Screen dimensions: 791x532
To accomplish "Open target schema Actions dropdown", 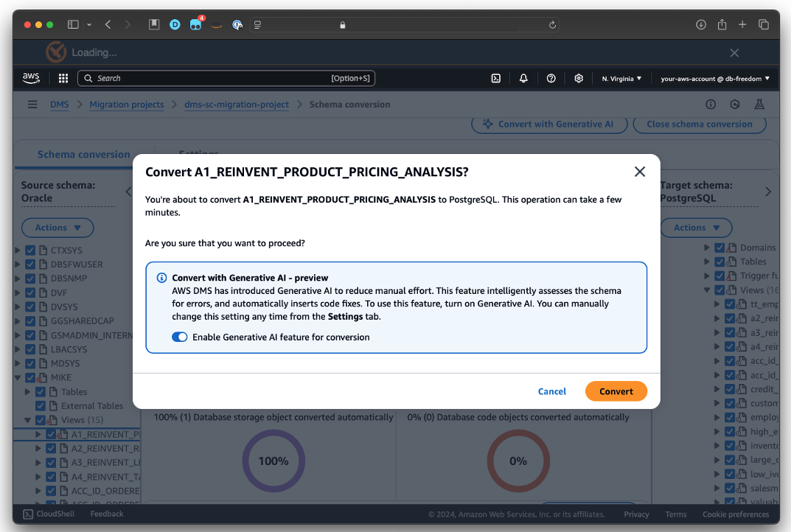I will tap(696, 228).
